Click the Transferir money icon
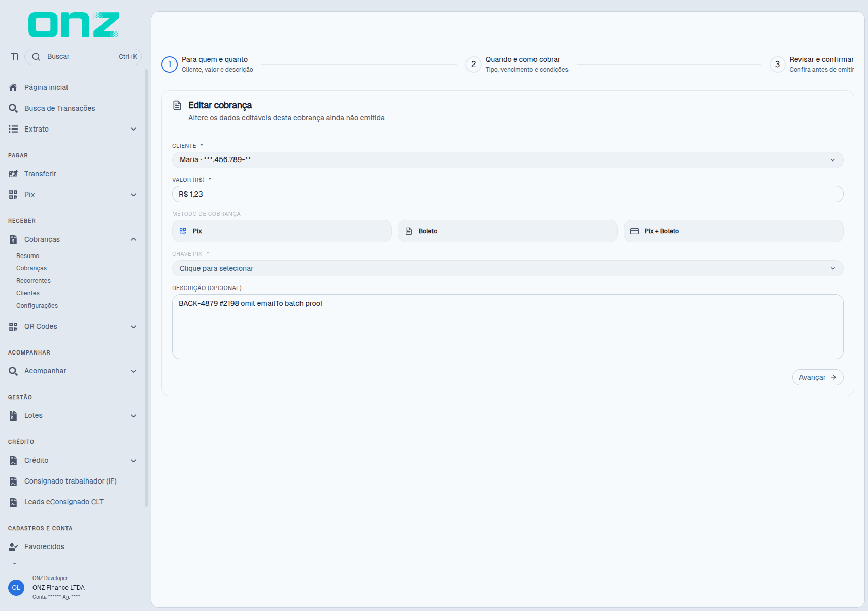The height and width of the screenshot is (611, 868). 13,174
